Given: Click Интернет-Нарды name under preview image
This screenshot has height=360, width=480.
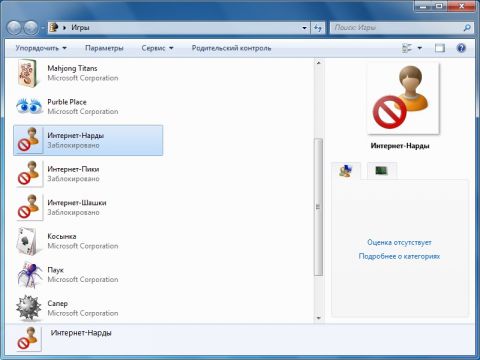Looking at the screenshot, I should click(x=400, y=146).
